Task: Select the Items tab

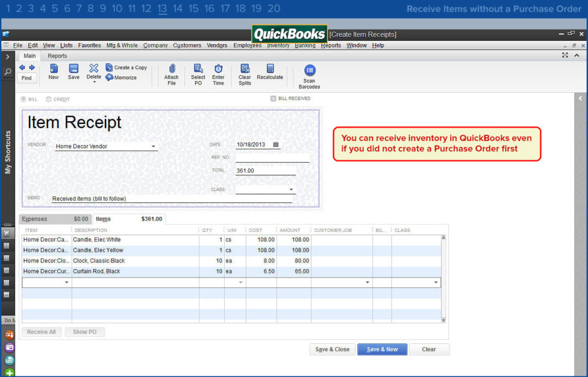Action: (129, 219)
